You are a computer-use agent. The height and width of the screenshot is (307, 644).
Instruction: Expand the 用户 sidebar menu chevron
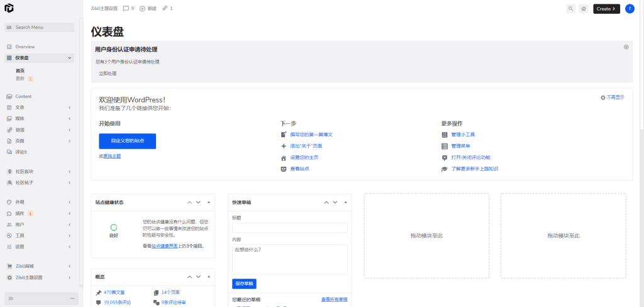tap(70, 225)
